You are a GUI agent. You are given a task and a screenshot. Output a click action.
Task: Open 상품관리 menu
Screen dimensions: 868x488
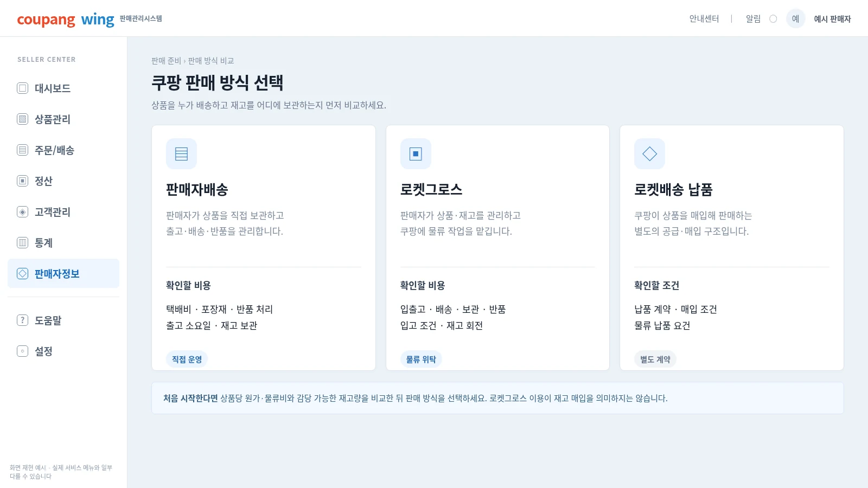click(63, 119)
